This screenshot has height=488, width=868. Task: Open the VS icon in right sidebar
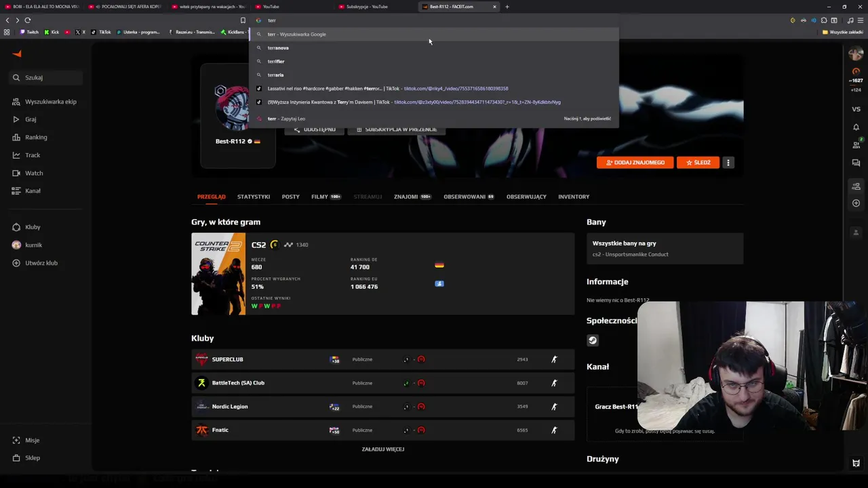(856, 109)
